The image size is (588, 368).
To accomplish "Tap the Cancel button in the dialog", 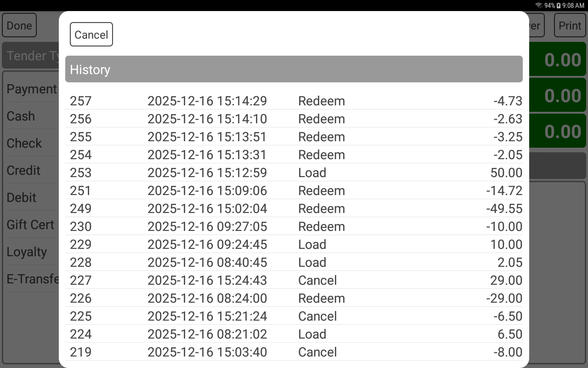I will (x=91, y=34).
